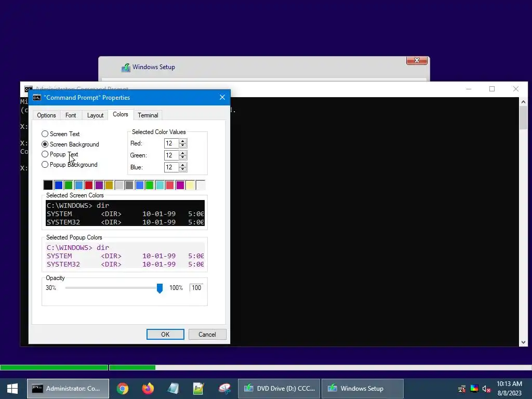This screenshot has height=399, width=532.
Task: Pick the dark blue color swatch
Action: (x=58, y=185)
